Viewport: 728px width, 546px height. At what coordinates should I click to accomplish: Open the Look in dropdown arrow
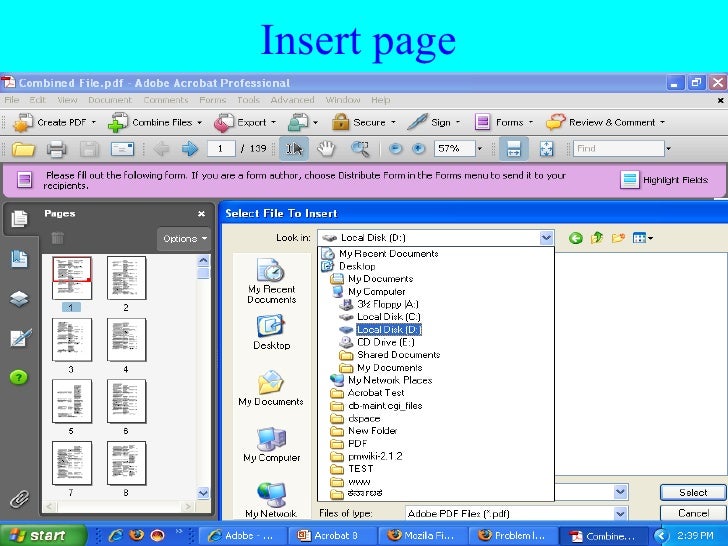(x=546, y=238)
